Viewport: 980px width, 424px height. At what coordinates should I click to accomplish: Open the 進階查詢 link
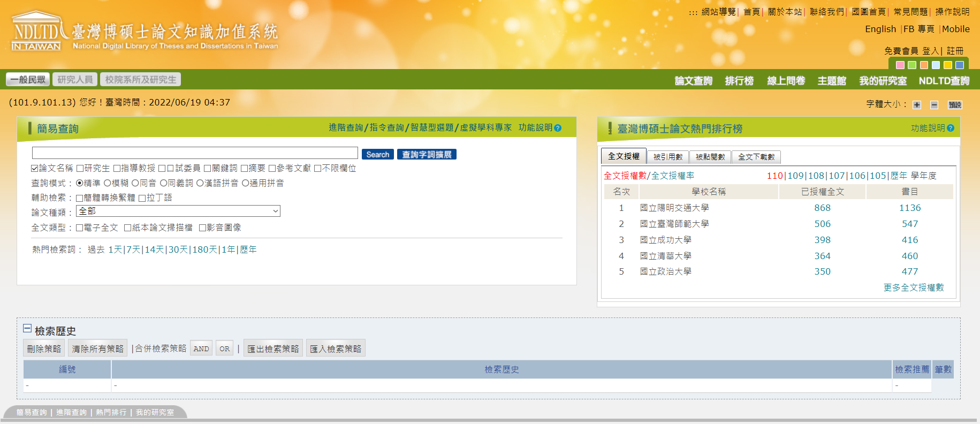click(x=346, y=127)
